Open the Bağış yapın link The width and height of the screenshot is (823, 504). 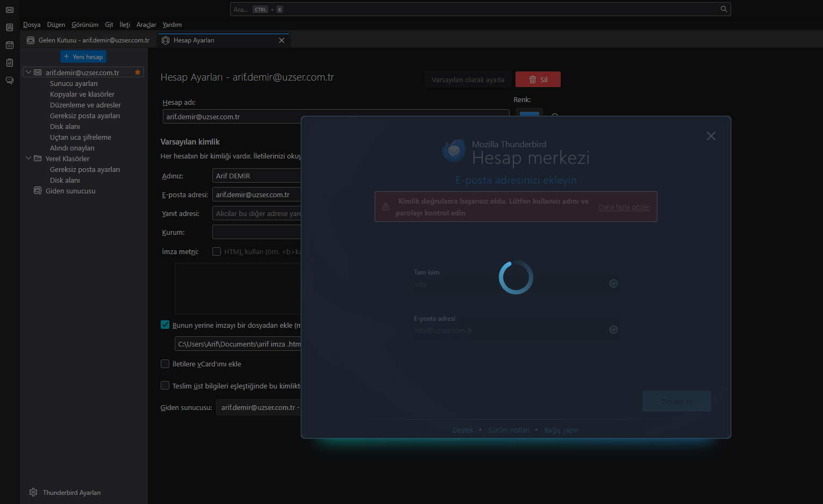click(x=562, y=430)
